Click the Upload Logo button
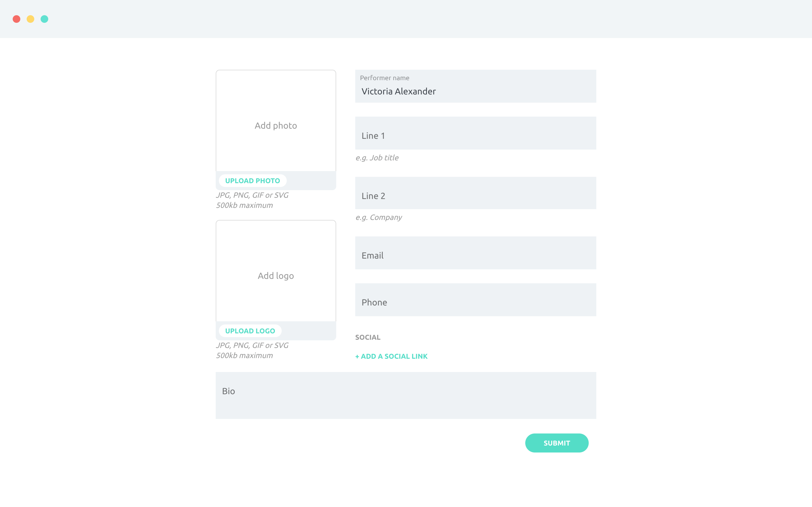The width and height of the screenshot is (812, 507). tap(250, 331)
